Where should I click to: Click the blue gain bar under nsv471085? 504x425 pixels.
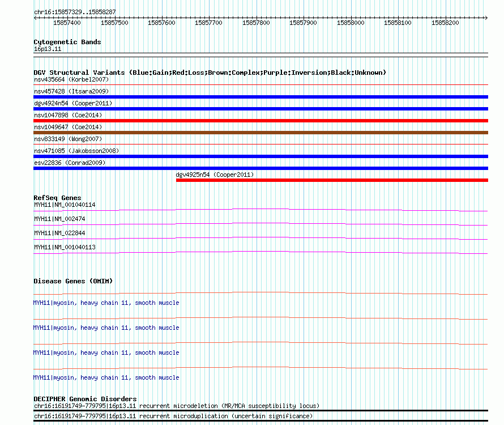tap(260, 156)
